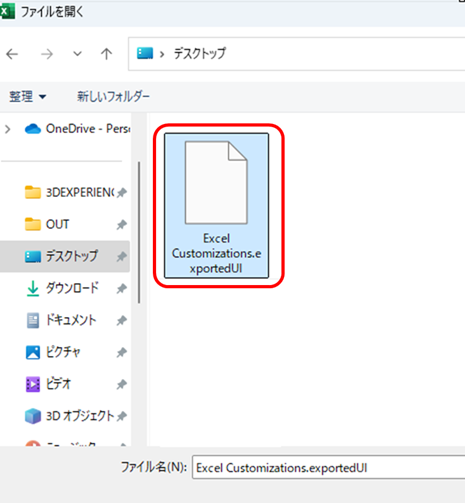Go forward using the right arrow
465x503 pixels.
click(x=47, y=54)
